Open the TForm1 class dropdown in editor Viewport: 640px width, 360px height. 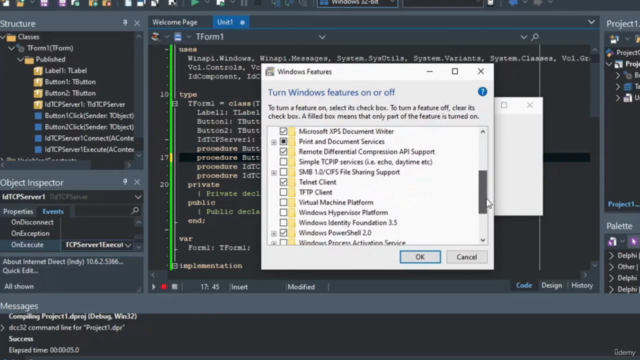(x=322, y=37)
